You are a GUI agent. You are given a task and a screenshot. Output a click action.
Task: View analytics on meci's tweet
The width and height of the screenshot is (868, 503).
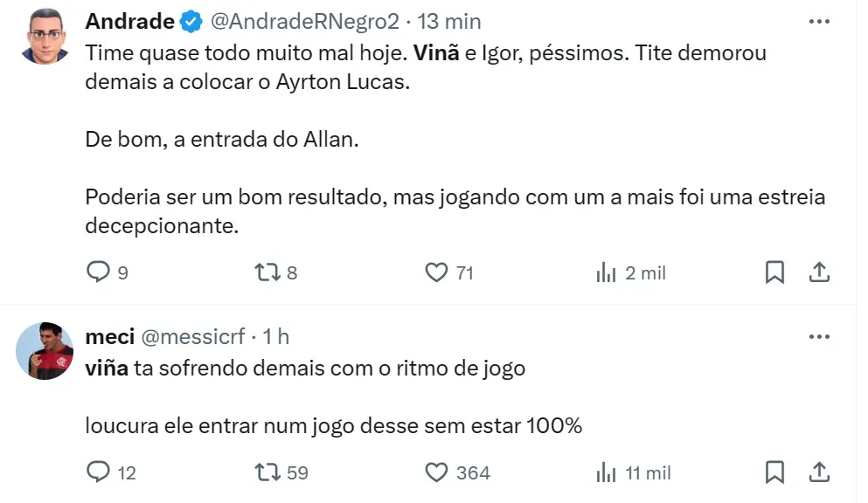(x=606, y=472)
